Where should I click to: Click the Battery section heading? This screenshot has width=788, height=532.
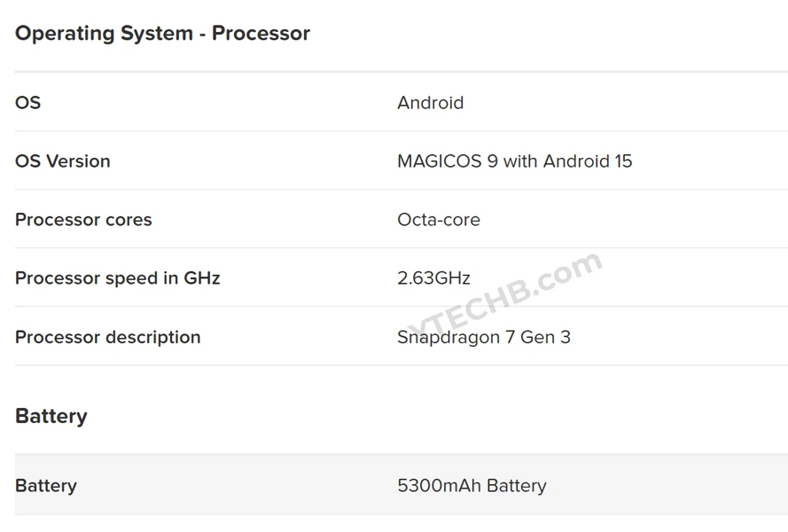pyautogui.click(x=51, y=417)
